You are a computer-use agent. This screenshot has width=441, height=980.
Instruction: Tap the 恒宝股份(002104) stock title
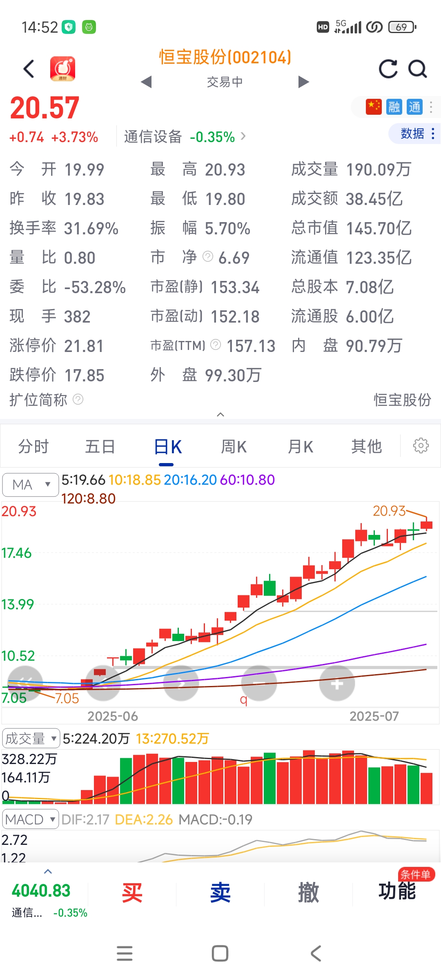pyautogui.click(x=225, y=57)
